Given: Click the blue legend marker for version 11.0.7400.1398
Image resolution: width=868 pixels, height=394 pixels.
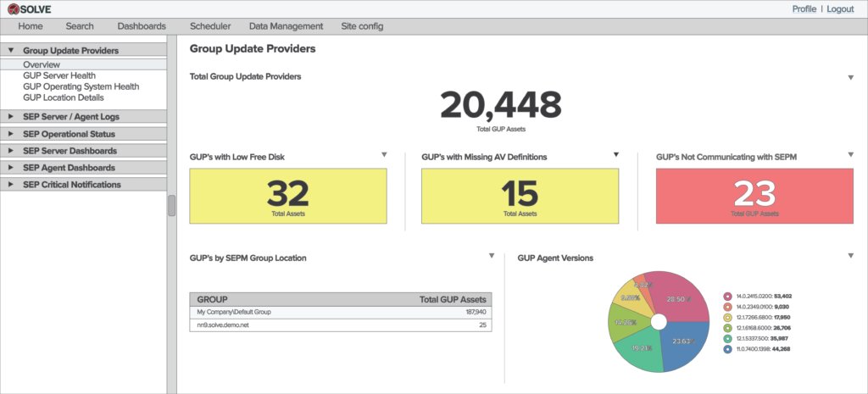Looking at the screenshot, I should click(x=727, y=349).
